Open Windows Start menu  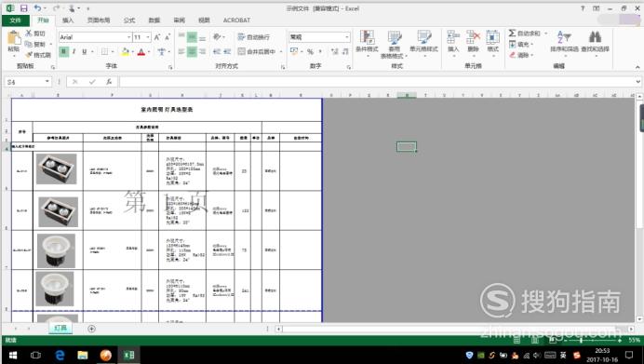(13, 355)
